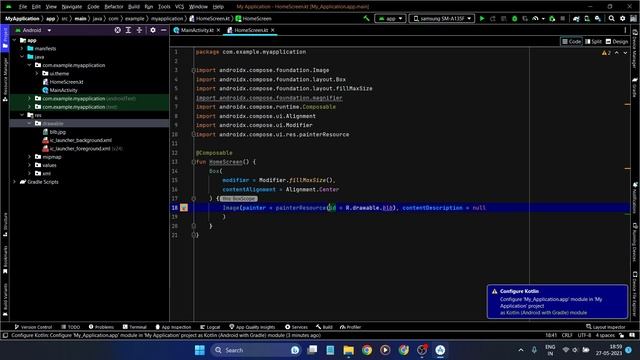This screenshot has width=640, height=360.
Task: Open the Tools menu
Action: coord(164,7)
